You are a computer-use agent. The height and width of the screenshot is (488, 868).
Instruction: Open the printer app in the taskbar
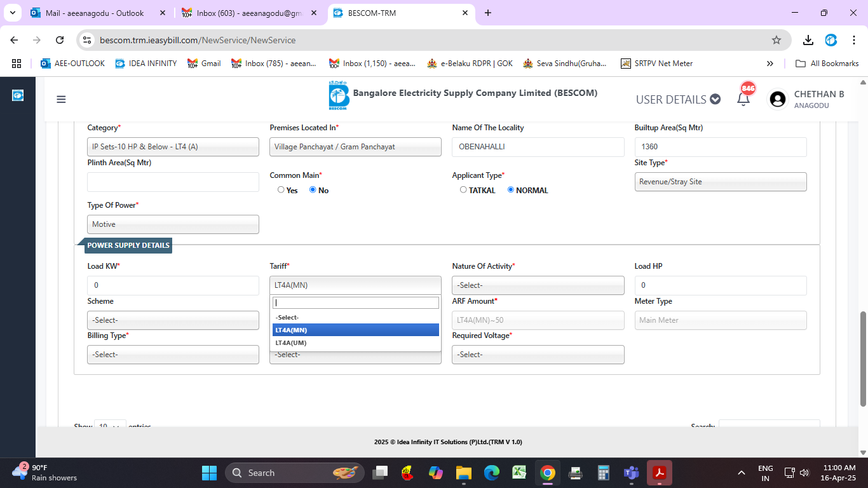[576, 473]
